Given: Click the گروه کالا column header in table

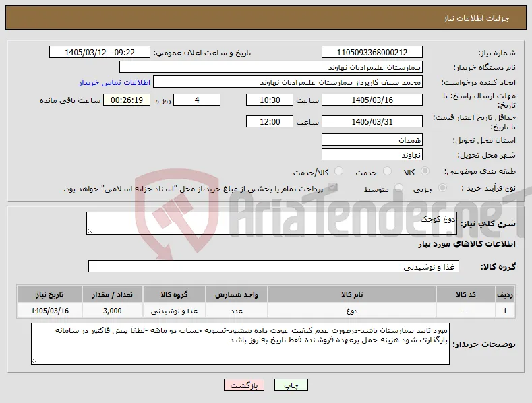Looking at the screenshot, I should (x=174, y=294).
